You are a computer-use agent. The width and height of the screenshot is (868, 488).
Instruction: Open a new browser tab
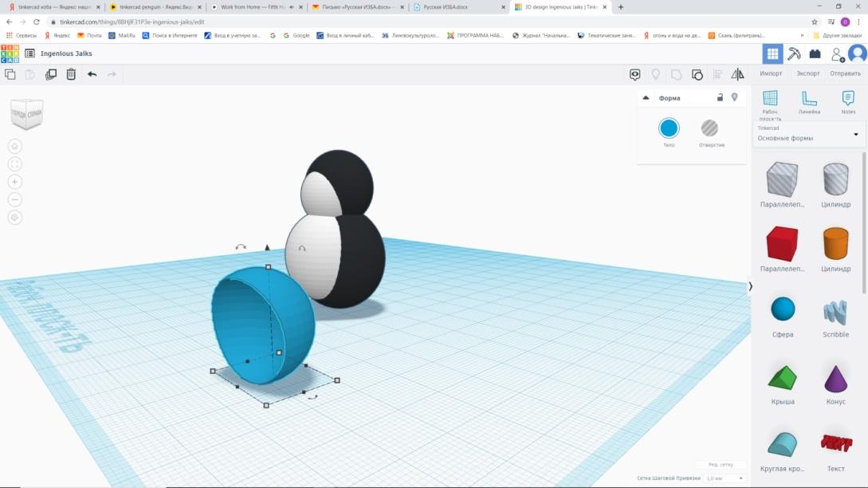point(621,7)
